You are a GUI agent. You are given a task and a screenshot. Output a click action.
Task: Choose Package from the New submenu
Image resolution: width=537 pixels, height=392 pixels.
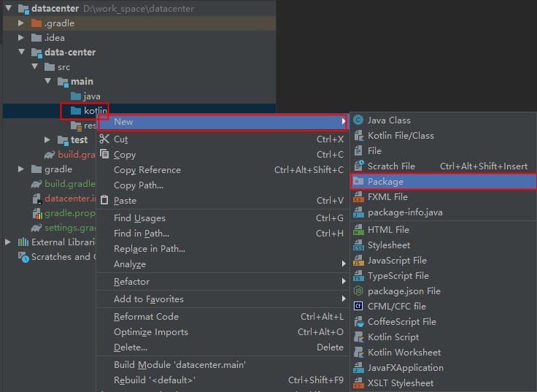click(x=385, y=182)
